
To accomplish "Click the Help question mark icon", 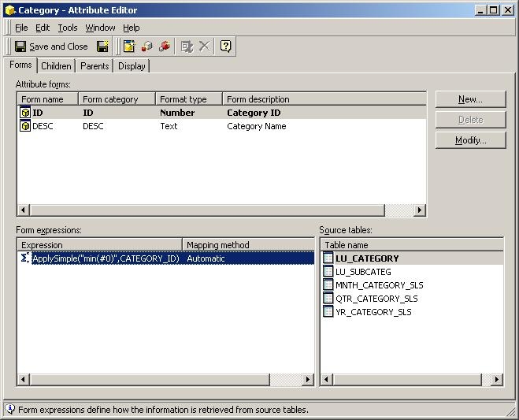I will [226, 46].
